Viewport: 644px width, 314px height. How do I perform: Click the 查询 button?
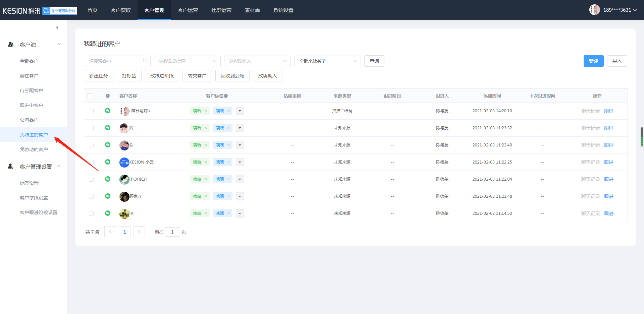374,61
